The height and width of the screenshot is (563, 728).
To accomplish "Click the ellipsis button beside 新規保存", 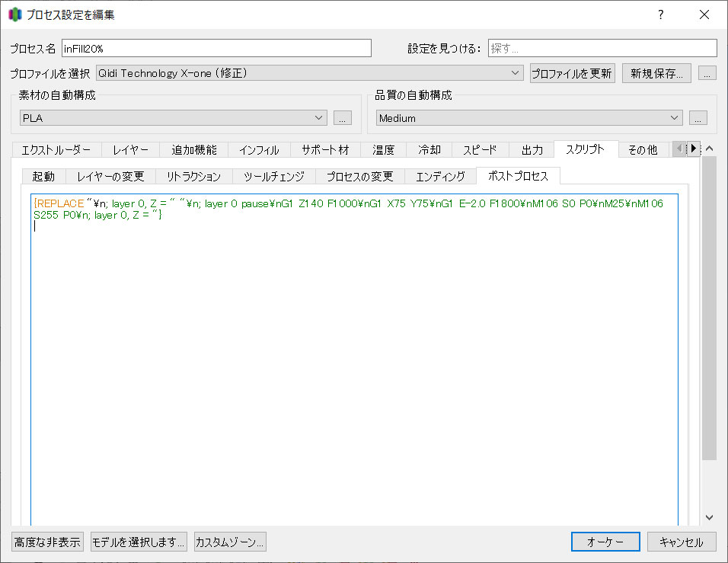I will (707, 73).
